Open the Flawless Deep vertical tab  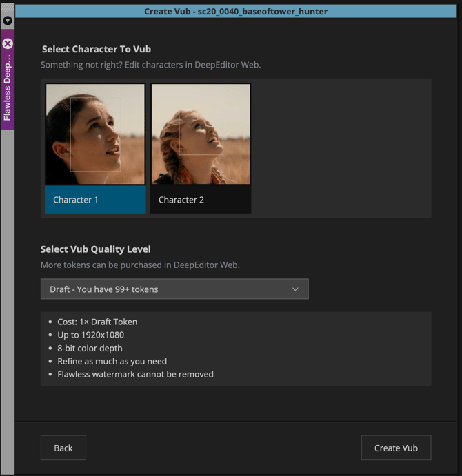click(8, 90)
